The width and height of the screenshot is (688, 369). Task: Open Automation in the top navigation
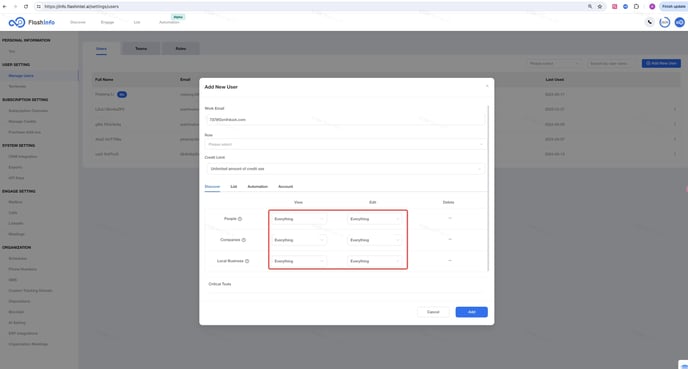coord(169,22)
